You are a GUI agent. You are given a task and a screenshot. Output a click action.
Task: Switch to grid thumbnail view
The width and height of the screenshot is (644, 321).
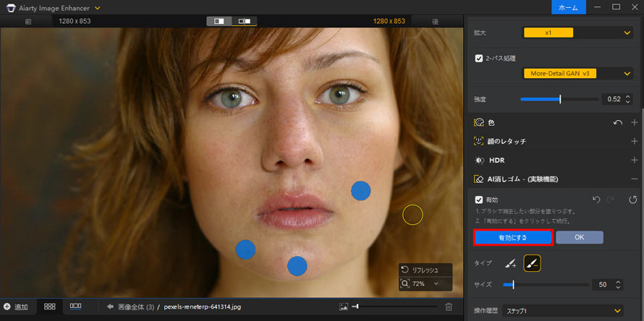tap(50, 307)
